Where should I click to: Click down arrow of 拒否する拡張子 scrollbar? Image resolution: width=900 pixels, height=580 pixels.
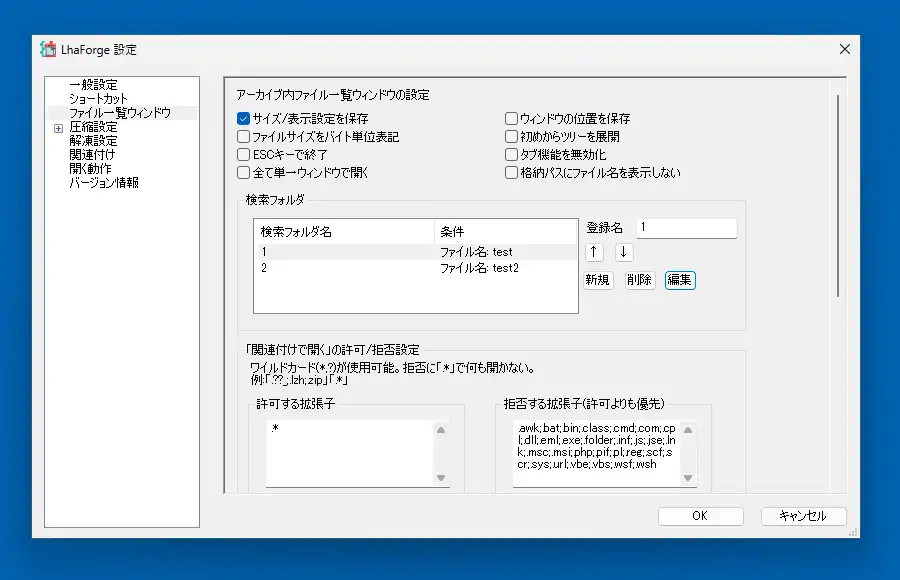(688, 478)
